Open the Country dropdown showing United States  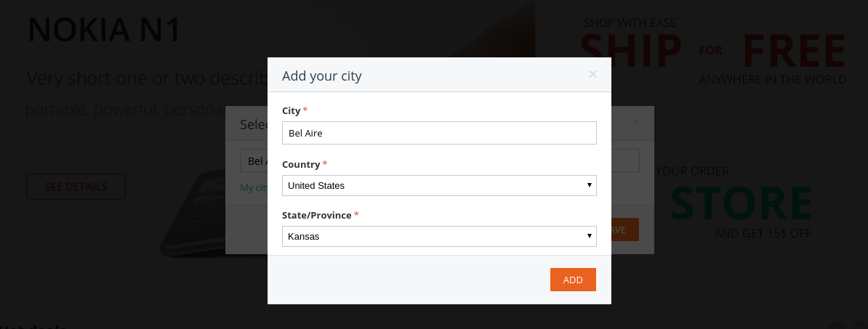(x=438, y=185)
